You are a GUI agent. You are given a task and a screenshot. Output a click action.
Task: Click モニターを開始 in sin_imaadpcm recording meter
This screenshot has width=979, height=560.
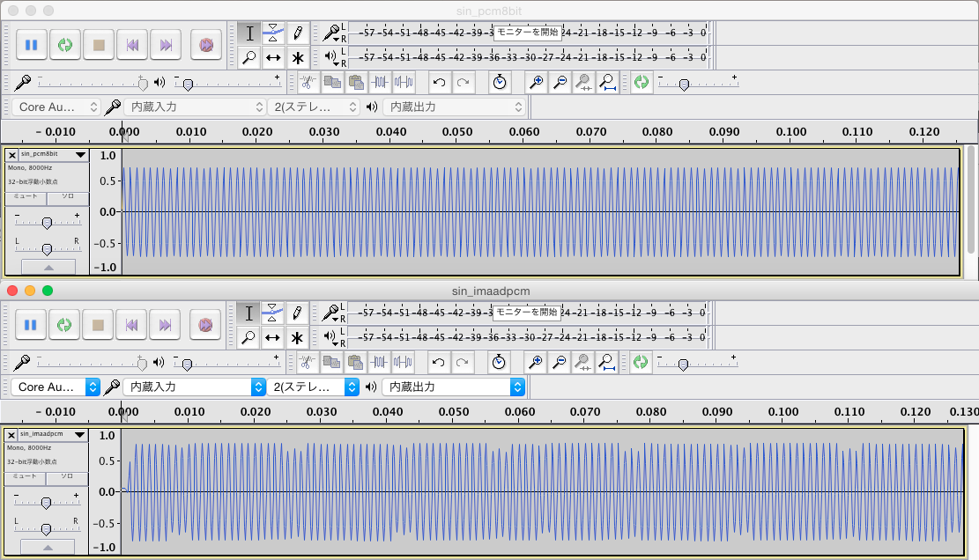[x=526, y=312]
